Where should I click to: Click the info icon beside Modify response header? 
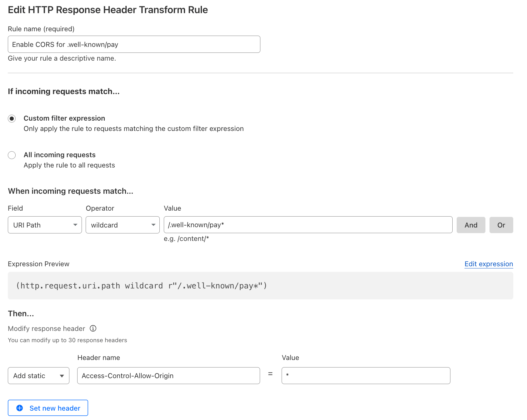(x=93, y=328)
